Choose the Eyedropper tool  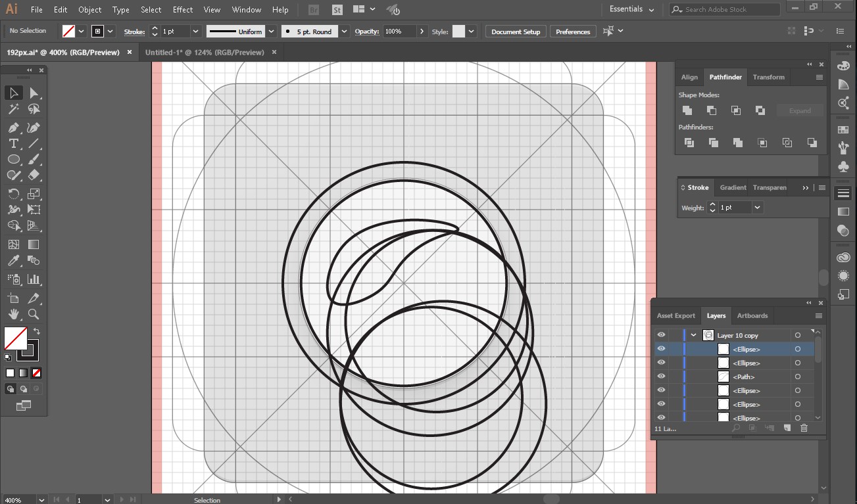(13, 261)
